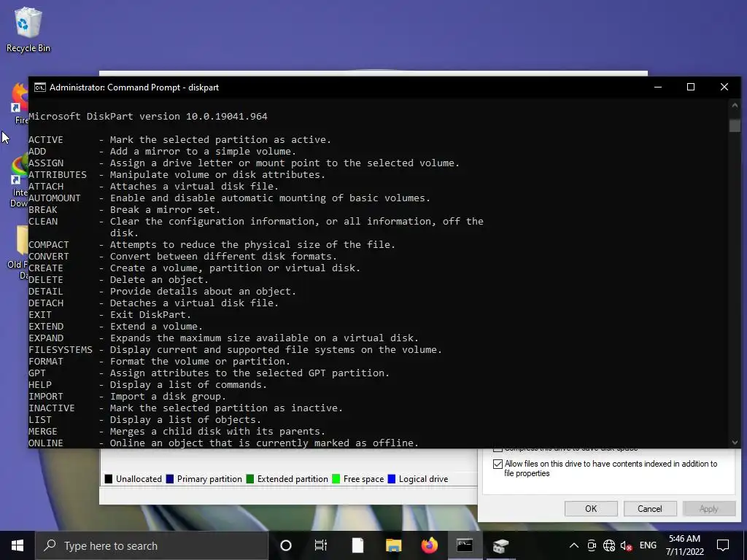Click the DELETE command text
This screenshot has height=560, width=747.
(x=46, y=279)
